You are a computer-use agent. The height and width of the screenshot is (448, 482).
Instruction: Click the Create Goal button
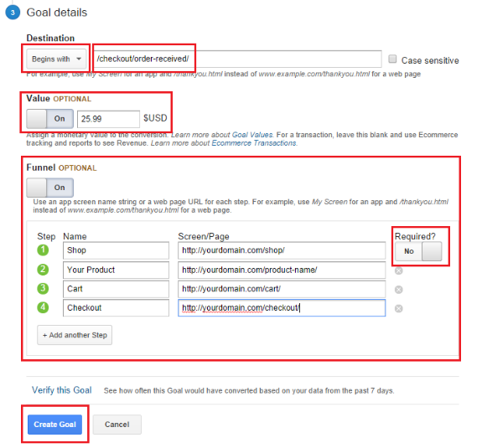pyautogui.click(x=54, y=425)
